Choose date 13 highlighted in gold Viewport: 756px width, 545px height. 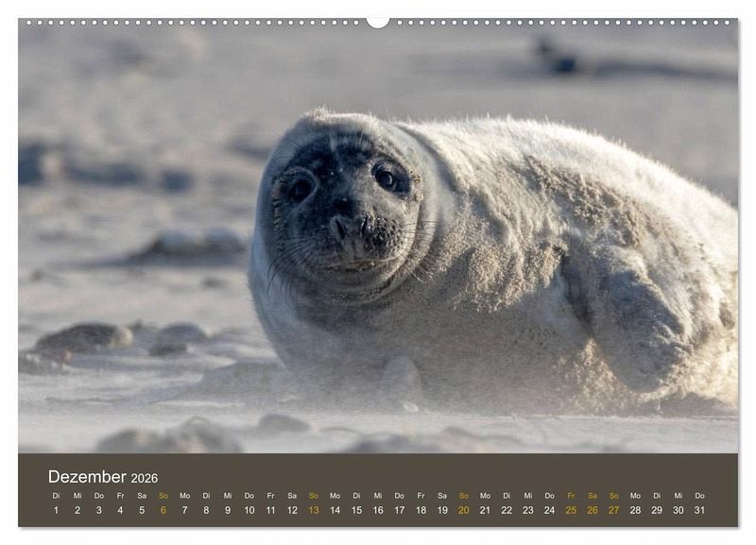(314, 510)
